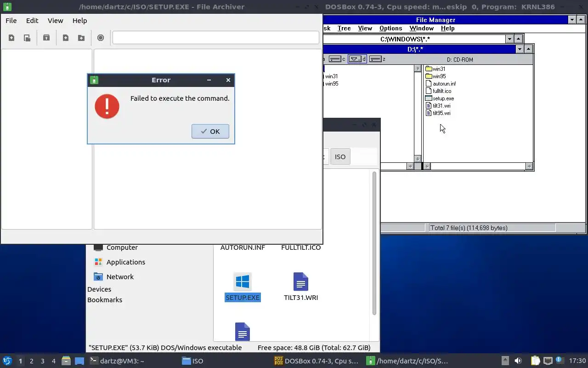
Task: Open the Help menu in Windows File Manager
Action: [x=447, y=29]
